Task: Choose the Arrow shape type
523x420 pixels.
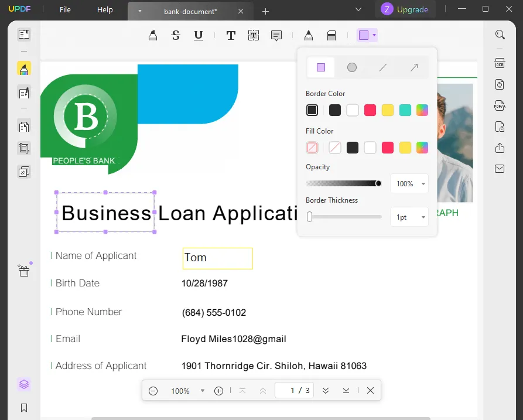Action: (x=414, y=67)
